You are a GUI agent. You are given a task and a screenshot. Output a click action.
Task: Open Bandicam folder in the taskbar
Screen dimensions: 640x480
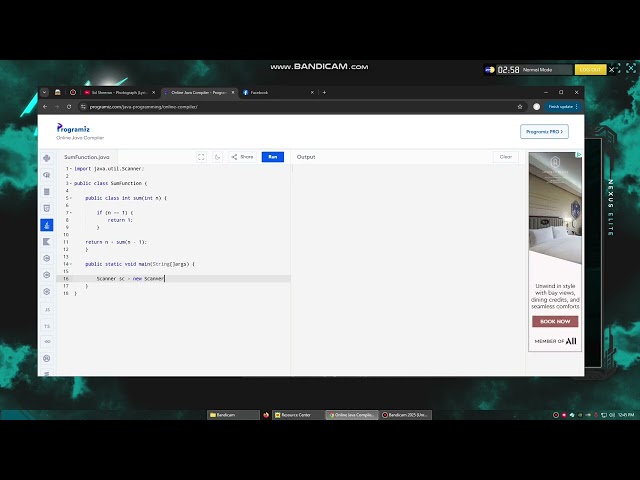tap(233, 415)
